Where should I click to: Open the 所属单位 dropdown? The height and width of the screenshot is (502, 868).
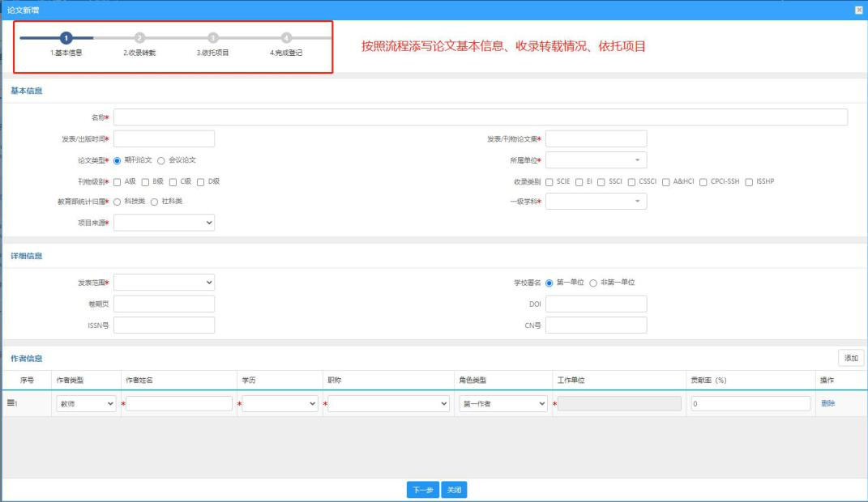click(596, 160)
